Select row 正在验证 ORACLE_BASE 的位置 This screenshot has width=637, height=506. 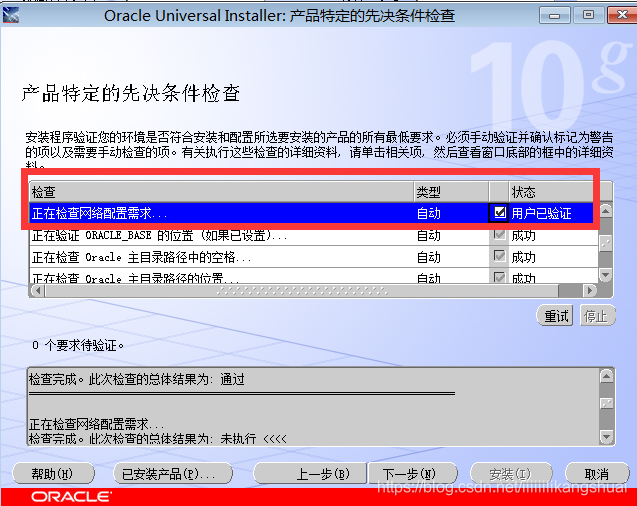pyautogui.click(x=314, y=235)
